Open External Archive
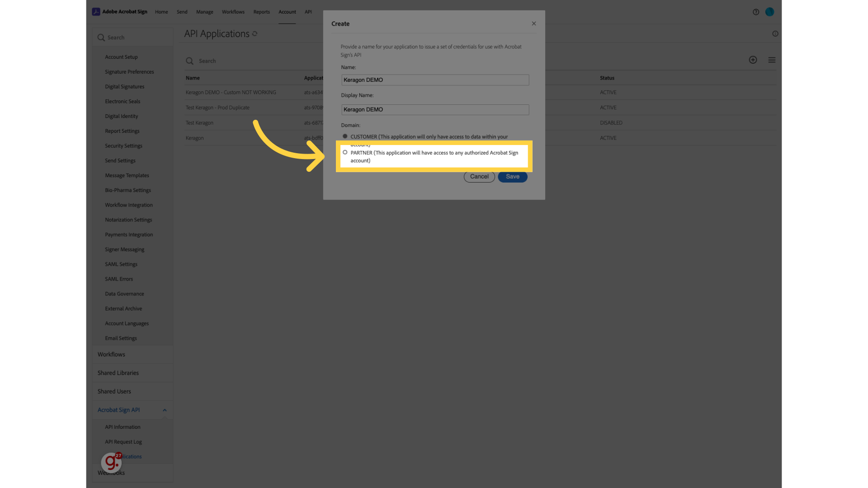Screen dimensions: 868x488 click(124, 309)
